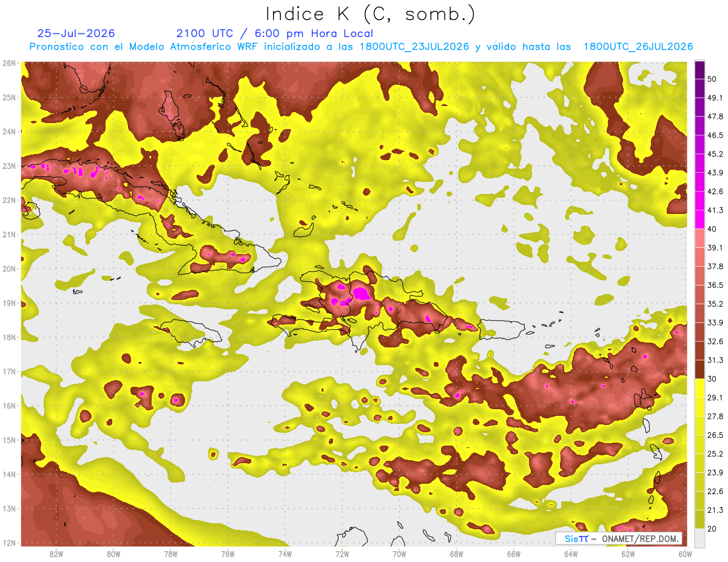Screen dimensions: 728x562
Task: Click the colorbar label "50"
Action: coord(712,79)
